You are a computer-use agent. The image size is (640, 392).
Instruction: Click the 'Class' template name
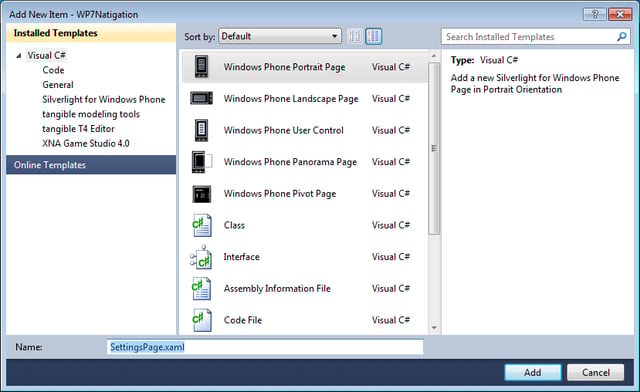pyautogui.click(x=234, y=225)
